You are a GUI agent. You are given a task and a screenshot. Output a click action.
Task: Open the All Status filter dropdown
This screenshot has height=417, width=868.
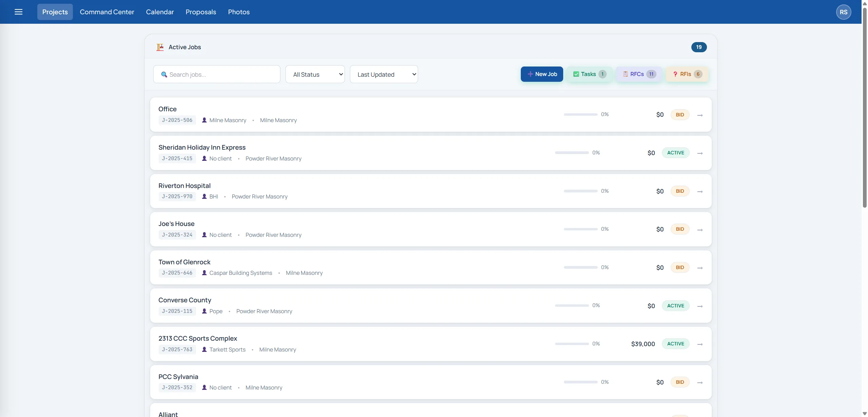315,74
